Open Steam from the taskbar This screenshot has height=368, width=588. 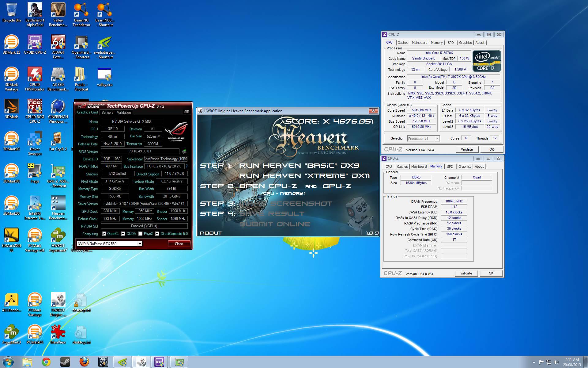(x=65, y=362)
